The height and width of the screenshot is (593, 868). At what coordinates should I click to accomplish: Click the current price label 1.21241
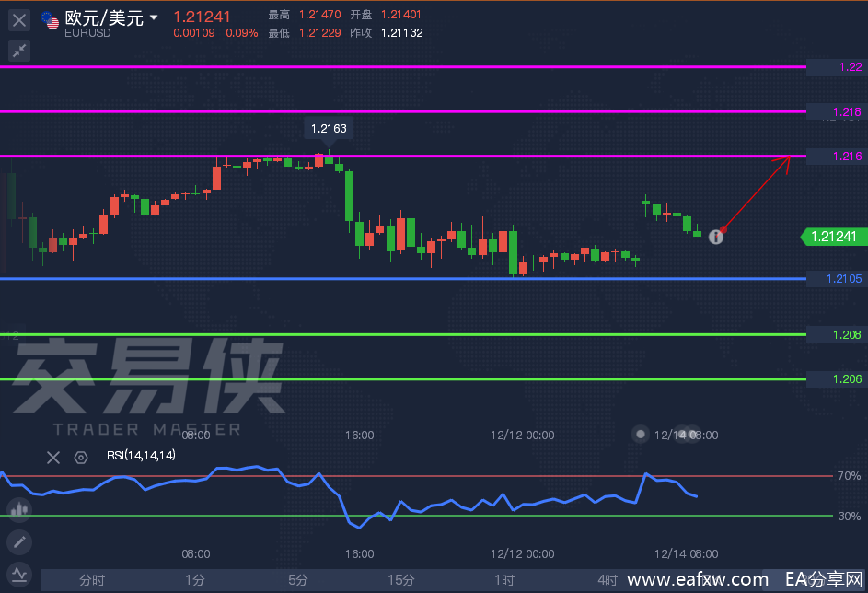[x=834, y=237]
